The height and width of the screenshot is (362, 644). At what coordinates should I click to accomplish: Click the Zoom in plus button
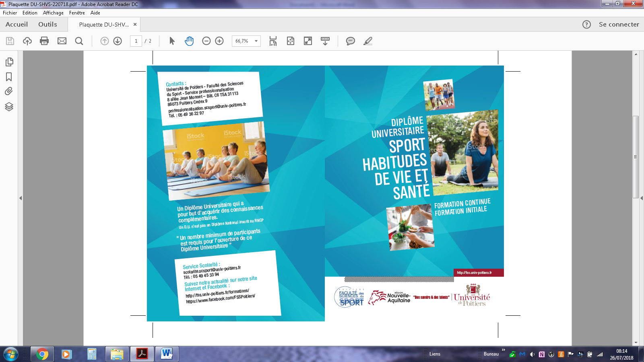tap(219, 41)
